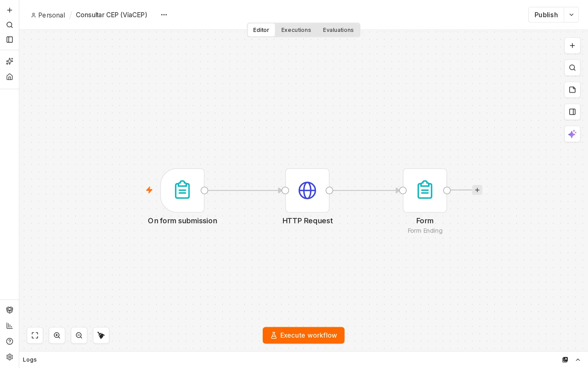Screen dimensions: 588x368
Task: Zoom out on the canvas
Action: pyautogui.click(x=79, y=335)
